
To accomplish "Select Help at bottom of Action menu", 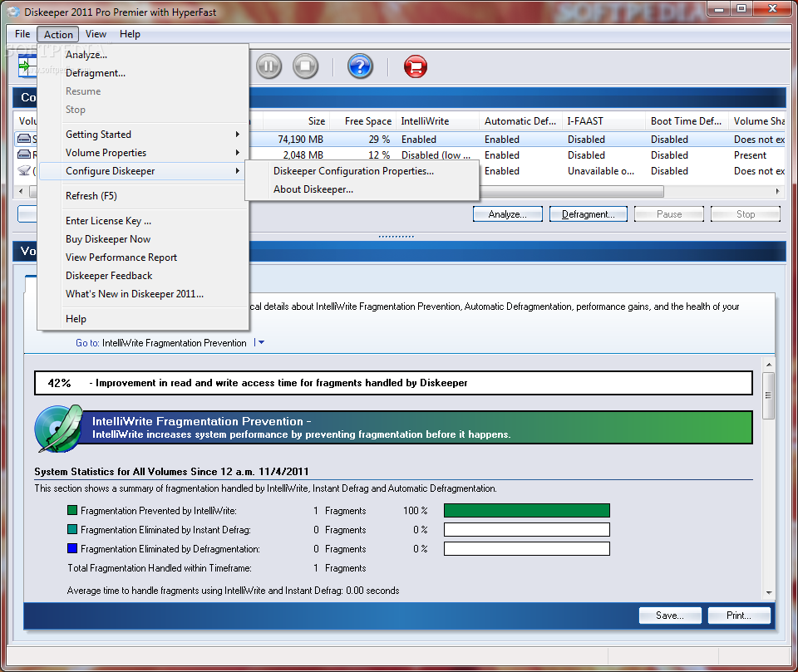I will point(144,319).
